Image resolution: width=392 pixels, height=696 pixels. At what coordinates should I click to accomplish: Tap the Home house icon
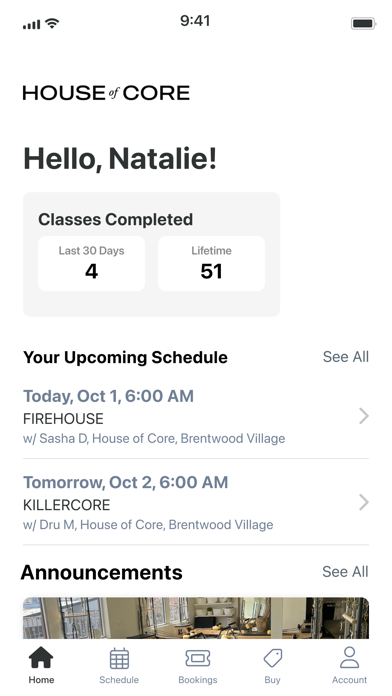(x=41, y=657)
